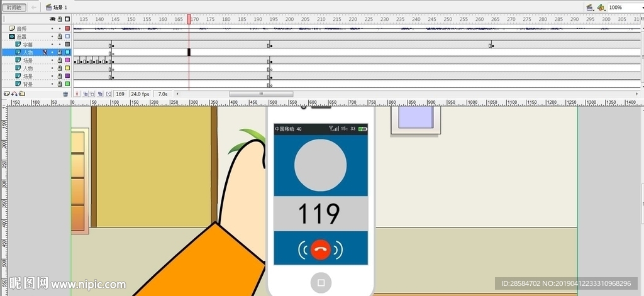Image resolution: width=644 pixels, height=296 pixels.
Task: Click the crossed-pencil icon on selected 人物 layer
Action: 45,52
